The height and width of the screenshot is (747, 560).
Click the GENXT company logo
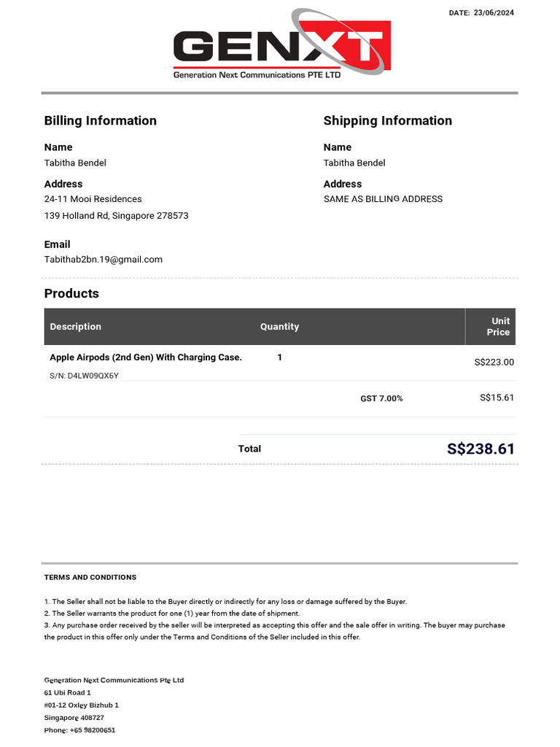[x=281, y=47]
